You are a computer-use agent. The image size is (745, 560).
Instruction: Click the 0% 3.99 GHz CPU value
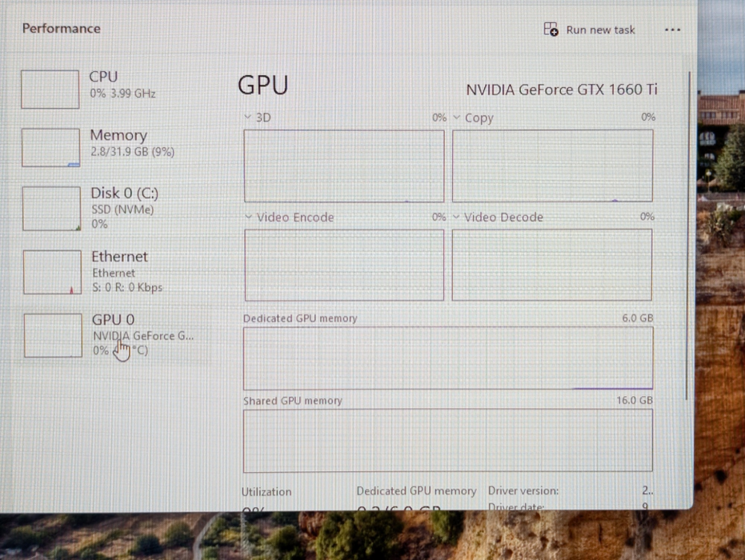tap(122, 94)
